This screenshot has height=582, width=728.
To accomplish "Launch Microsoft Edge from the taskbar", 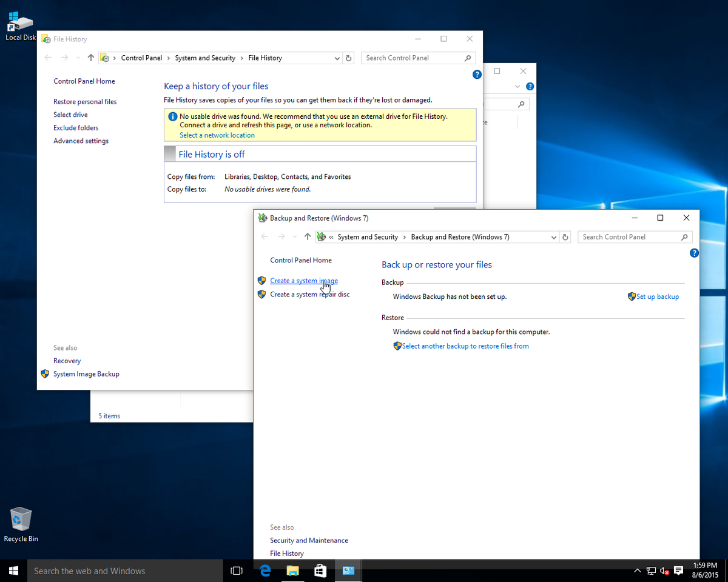I will (265, 570).
